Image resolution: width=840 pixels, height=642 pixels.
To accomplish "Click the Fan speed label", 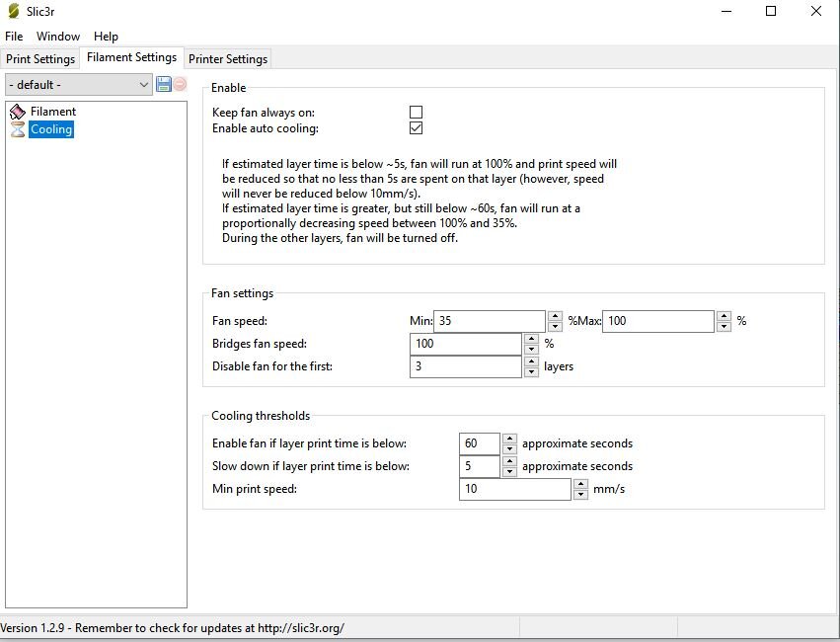I will (240, 321).
